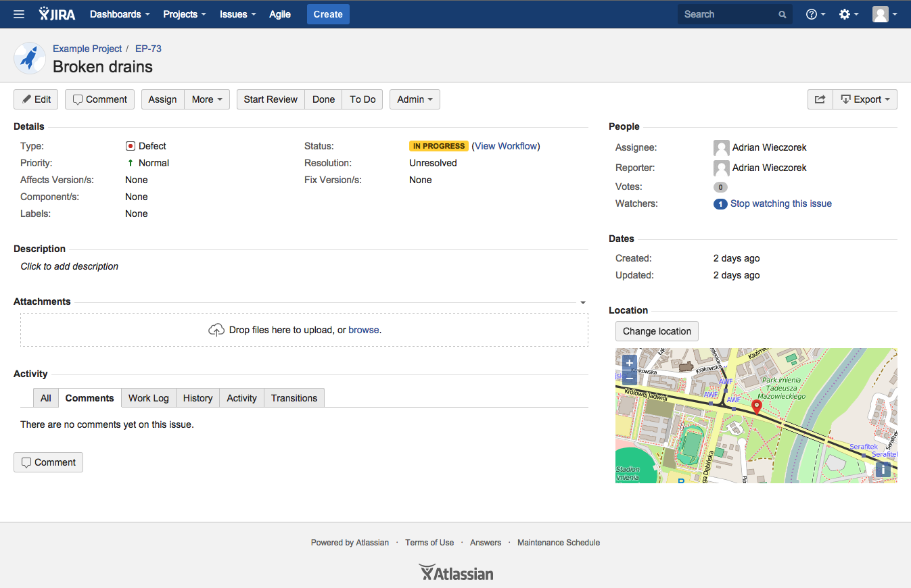The image size is (911, 588).
Task: Open the History activity tab
Action: (197, 398)
